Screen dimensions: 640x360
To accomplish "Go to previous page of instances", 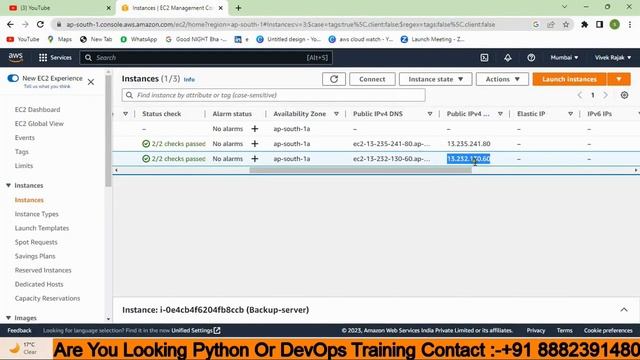I will click(580, 95).
